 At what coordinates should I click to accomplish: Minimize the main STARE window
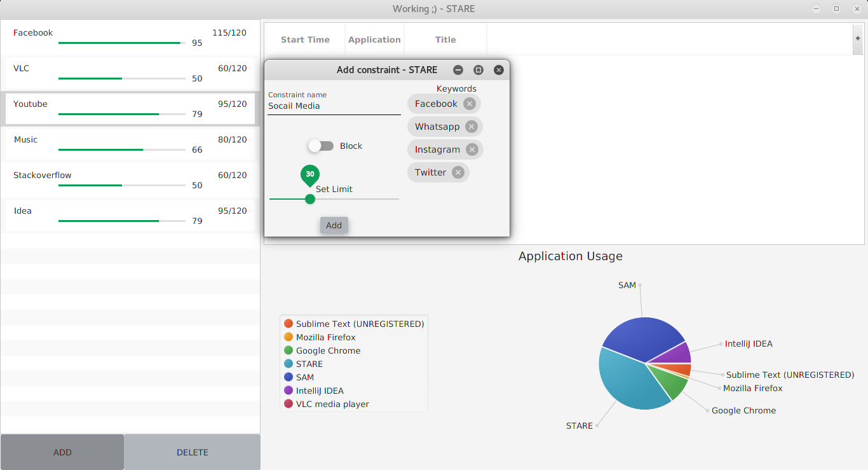(816, 9)
